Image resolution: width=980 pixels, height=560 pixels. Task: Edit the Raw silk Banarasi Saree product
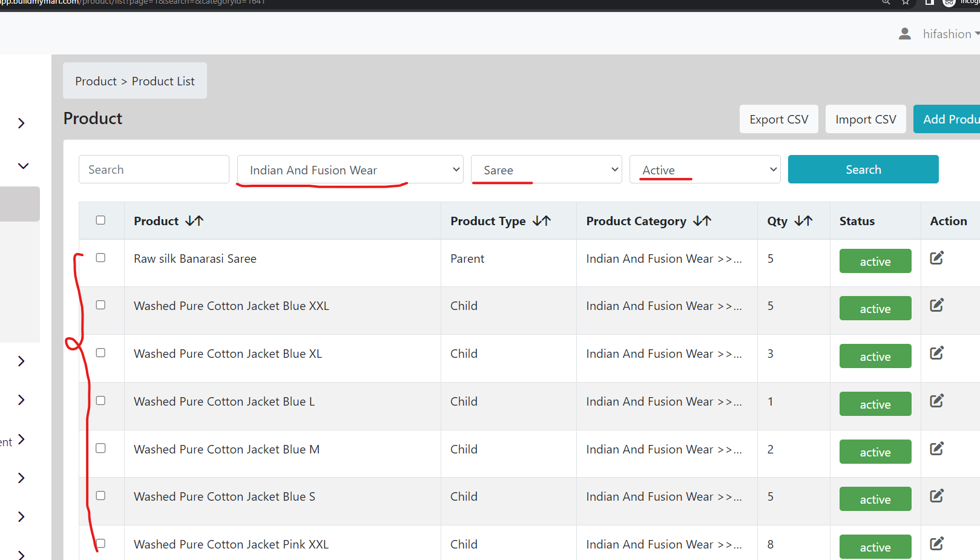tap(936, 258)
